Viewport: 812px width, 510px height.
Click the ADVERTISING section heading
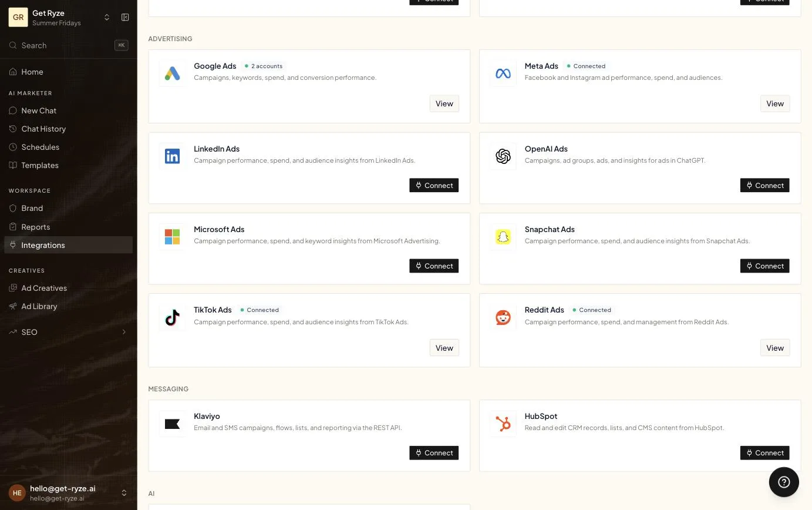170,39
